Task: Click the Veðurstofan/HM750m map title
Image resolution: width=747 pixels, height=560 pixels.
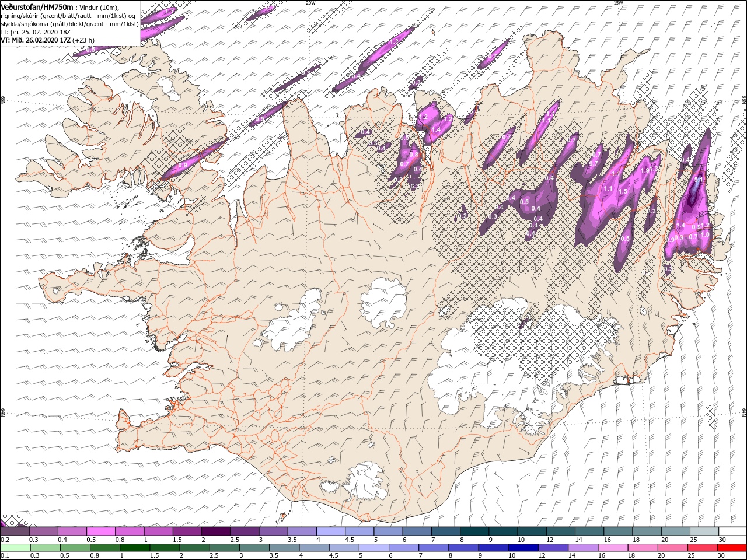Action: pos(37,7)
